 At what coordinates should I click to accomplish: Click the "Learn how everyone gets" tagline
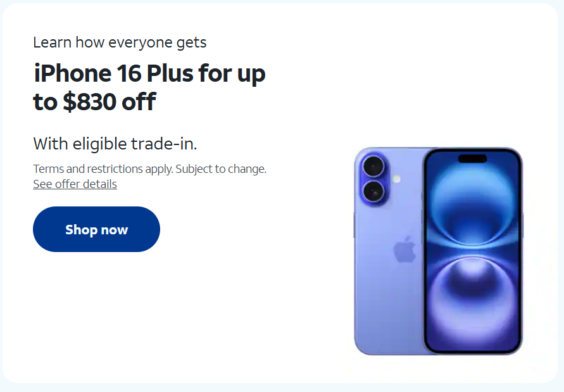[120, 42]
